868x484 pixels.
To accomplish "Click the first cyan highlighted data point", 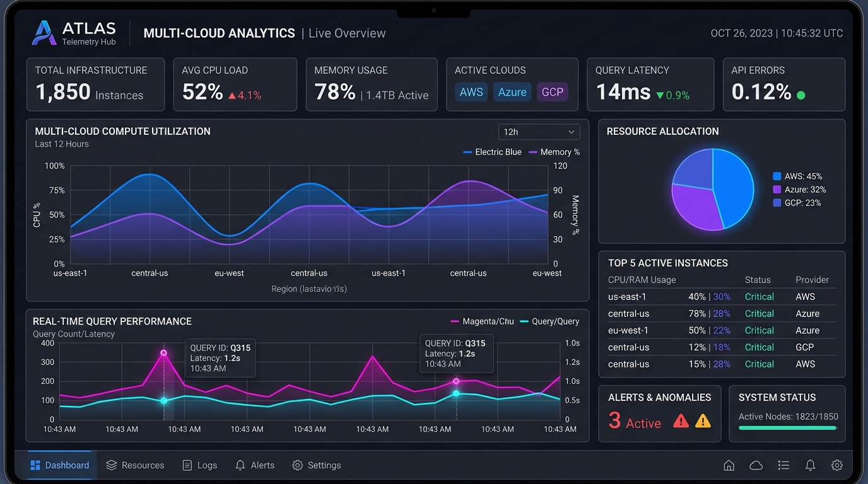I will 163,401.
